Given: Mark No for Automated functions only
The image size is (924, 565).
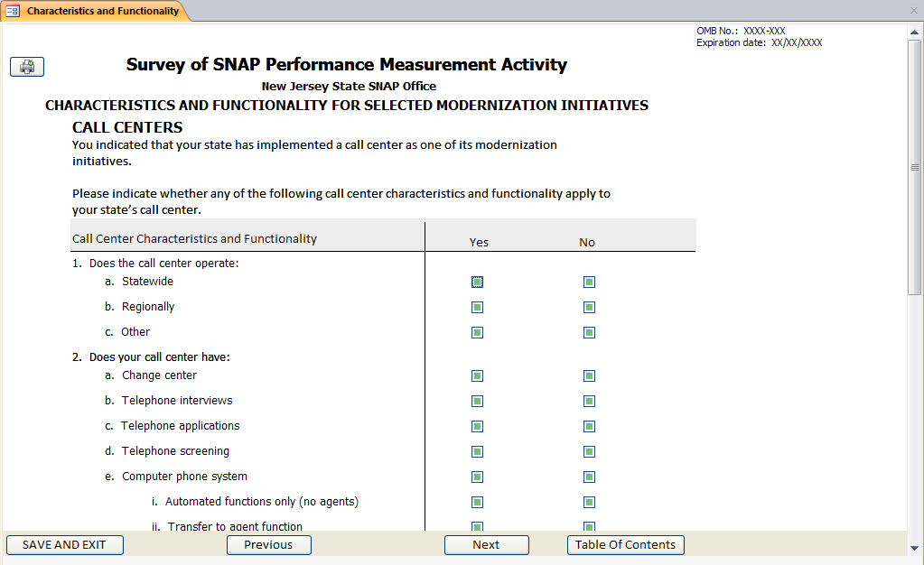Looking at the screenshot, I should pyautogui.click(x=589, y=502).
